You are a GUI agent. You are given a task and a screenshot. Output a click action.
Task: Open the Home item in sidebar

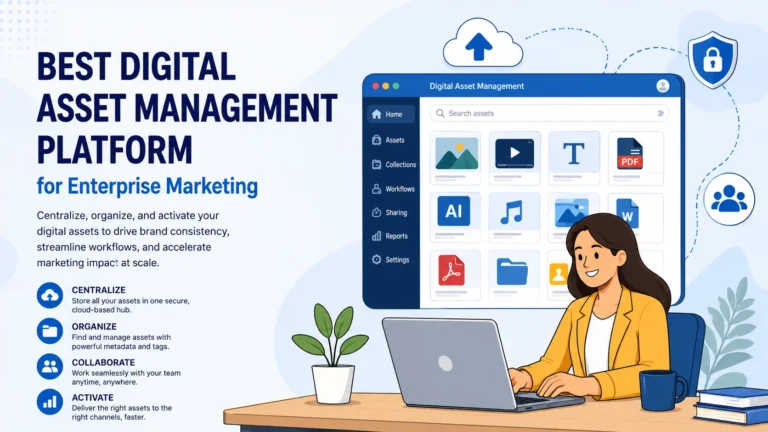(x=391, y=114)
